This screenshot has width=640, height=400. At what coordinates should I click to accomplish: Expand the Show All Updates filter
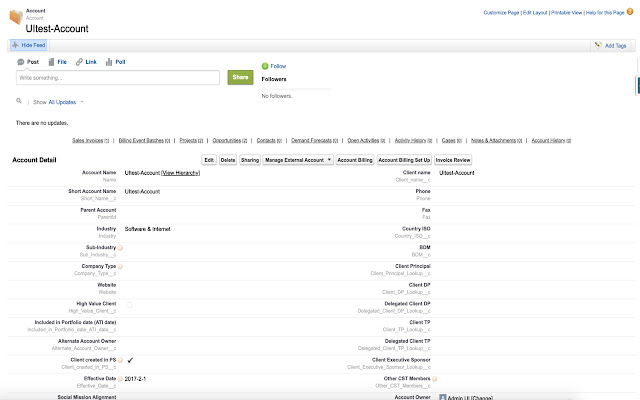pos(66,102)
